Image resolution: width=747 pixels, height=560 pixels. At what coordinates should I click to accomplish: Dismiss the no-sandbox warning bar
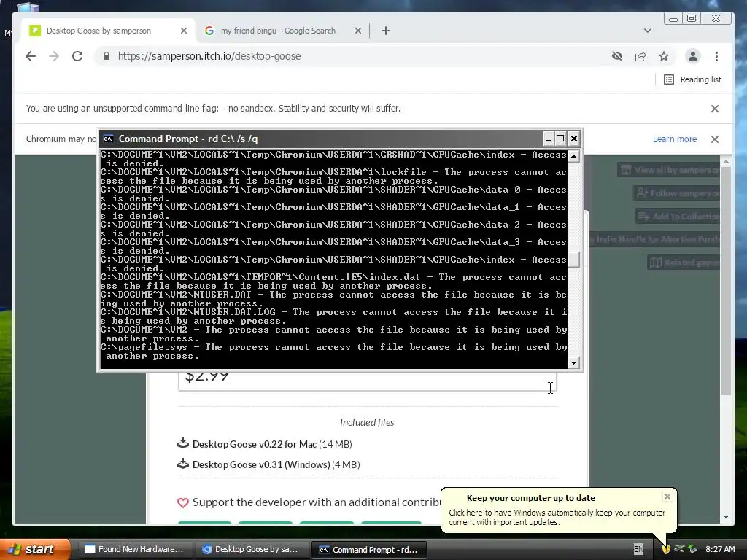tap(715, 109)
